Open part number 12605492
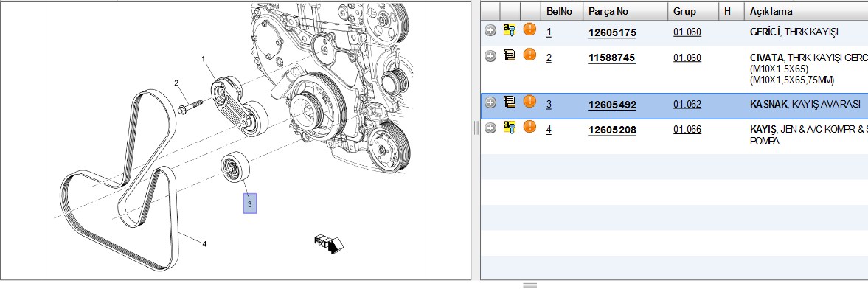This screenshot has width=868, height=289. [x=612, y=105]
